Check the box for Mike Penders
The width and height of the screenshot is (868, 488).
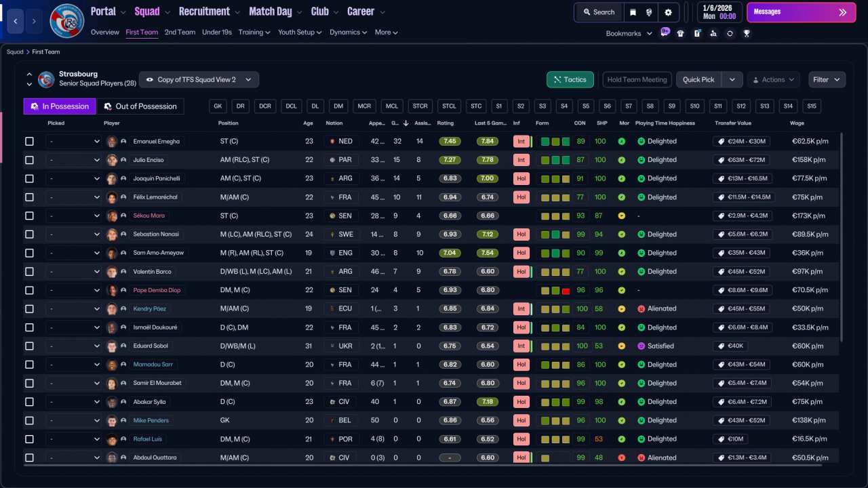point(29,420)
